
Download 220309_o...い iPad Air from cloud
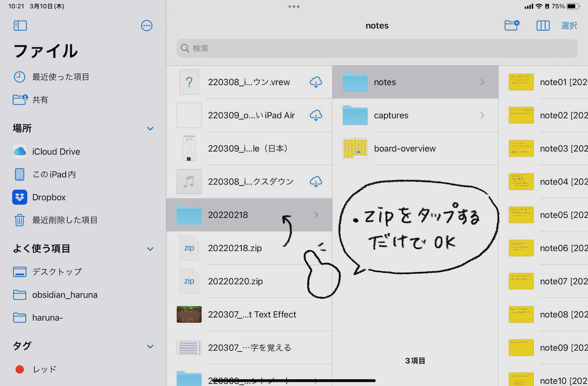click(316, 115)
